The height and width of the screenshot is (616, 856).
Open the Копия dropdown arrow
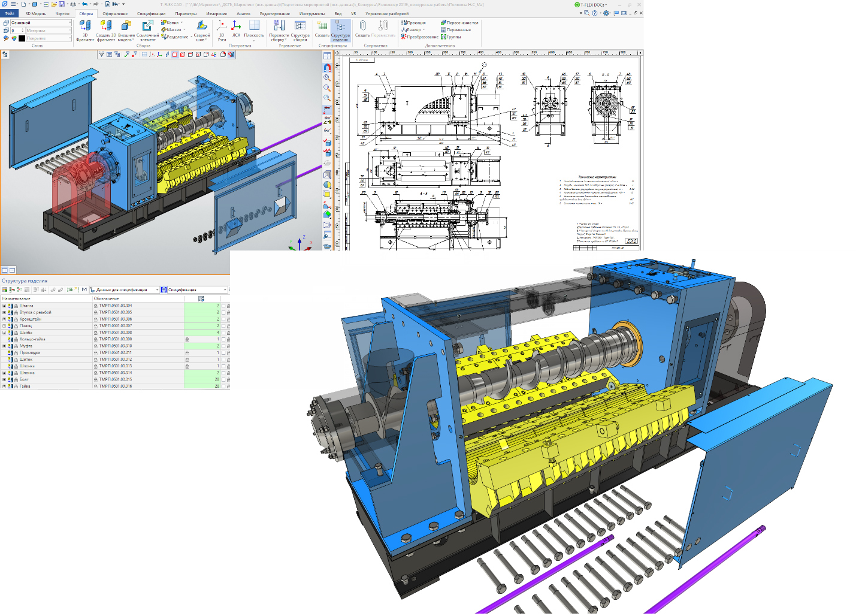tap(182, 23)
